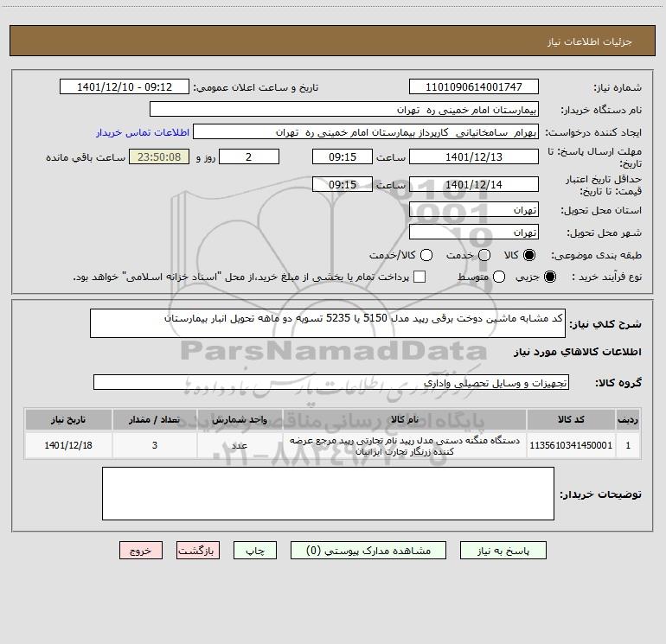Click the unit cell عدد
This screenshot has height=644, width=666.
click(240, 445)
